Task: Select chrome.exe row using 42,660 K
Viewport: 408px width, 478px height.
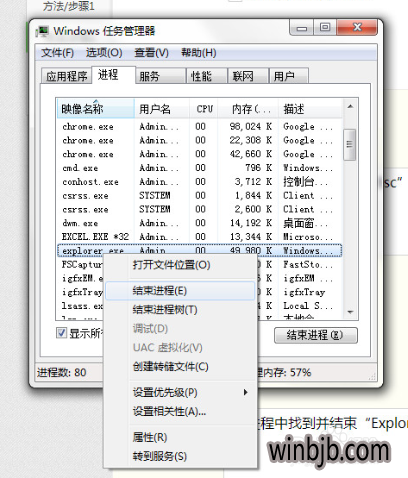Action: [x=200, y=154]
